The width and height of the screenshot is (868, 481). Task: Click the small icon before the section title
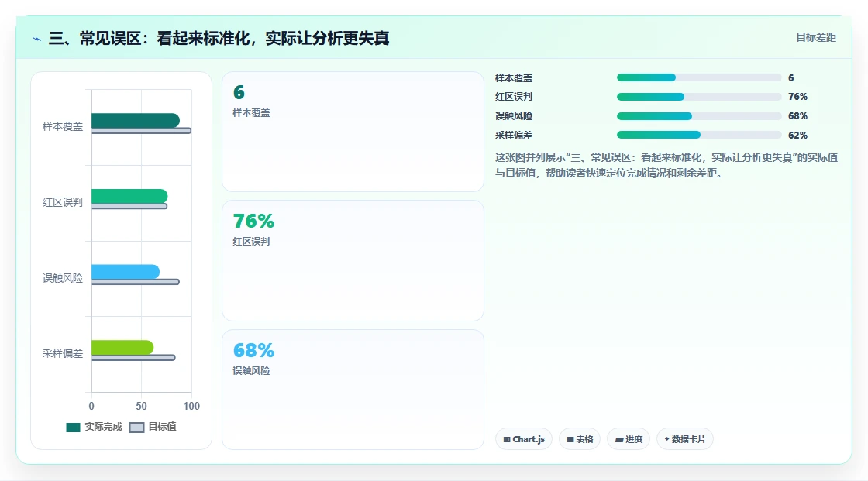pos(36,39)
